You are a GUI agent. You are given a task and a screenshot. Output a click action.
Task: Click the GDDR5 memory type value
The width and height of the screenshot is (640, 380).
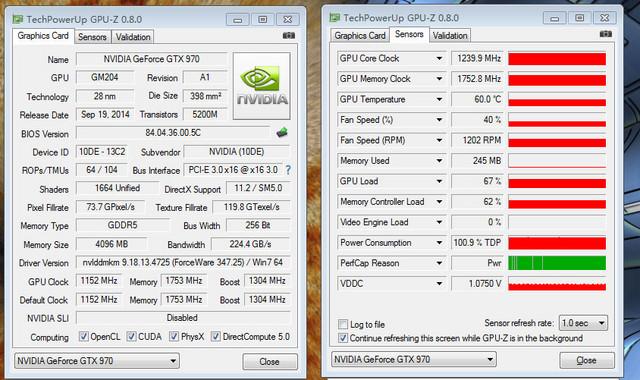(x=122, y=225)
